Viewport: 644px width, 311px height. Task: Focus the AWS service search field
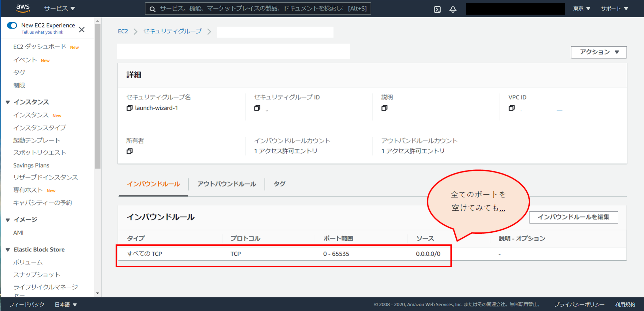[258, 9]
